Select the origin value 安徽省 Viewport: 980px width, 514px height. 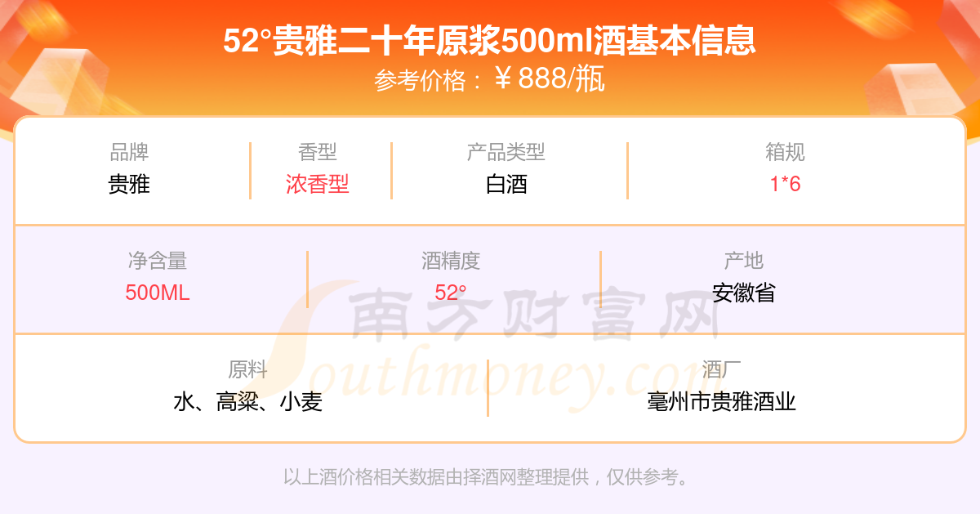(744, 293)
